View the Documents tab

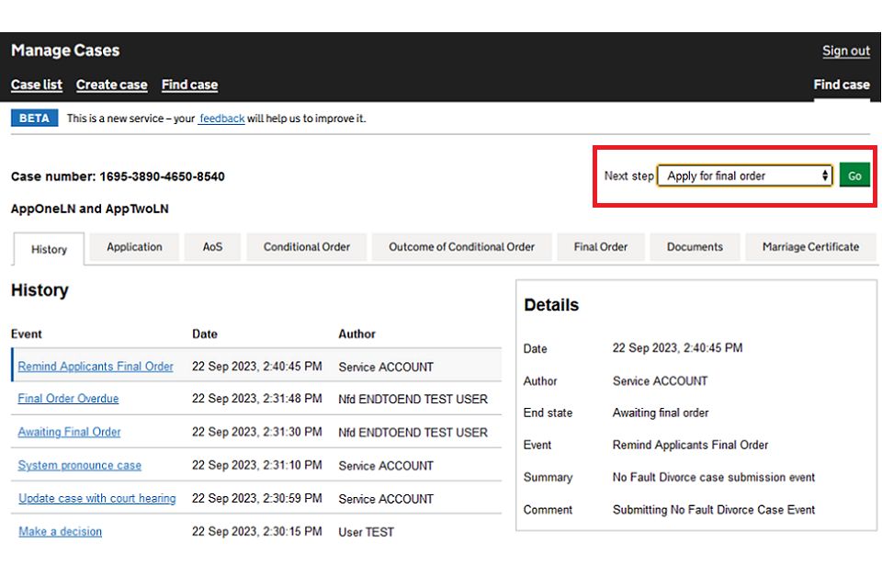tap(695, 247)
